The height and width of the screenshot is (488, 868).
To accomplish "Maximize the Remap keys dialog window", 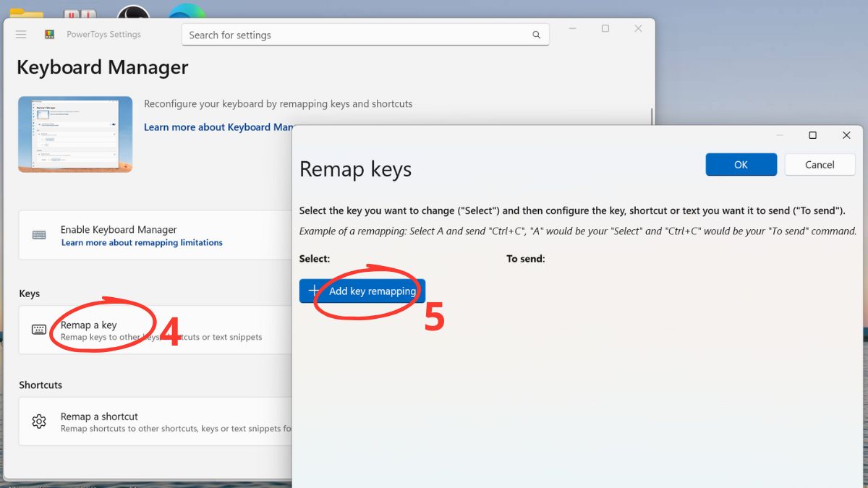I will pyautogui.click(x=812, y=135).
